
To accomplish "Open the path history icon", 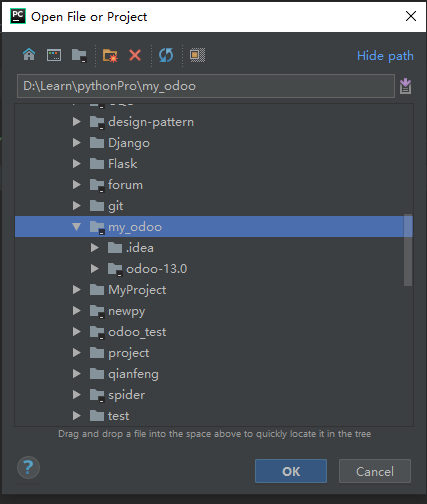I will 405,86.
